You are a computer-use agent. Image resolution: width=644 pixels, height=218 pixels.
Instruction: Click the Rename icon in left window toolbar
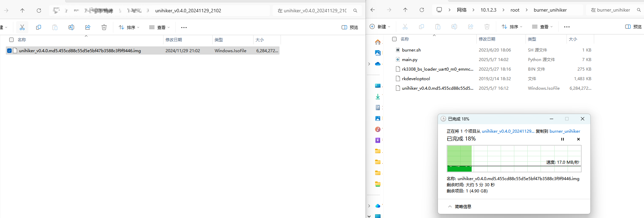tap(71, 27)
